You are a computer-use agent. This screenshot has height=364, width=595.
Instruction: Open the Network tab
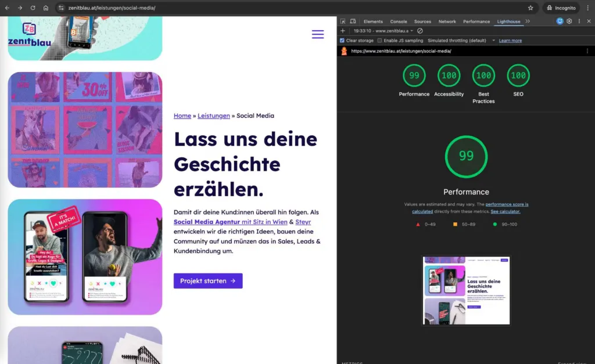447,21
